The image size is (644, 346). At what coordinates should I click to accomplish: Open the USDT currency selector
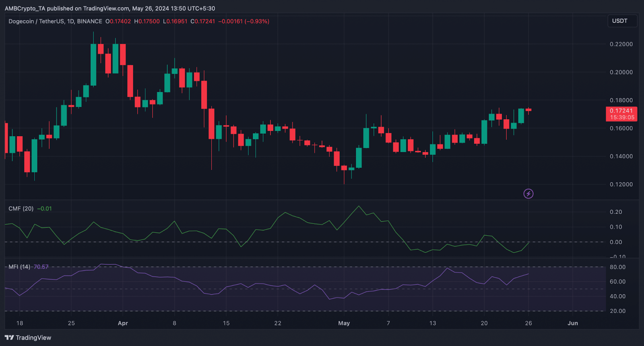620,21
